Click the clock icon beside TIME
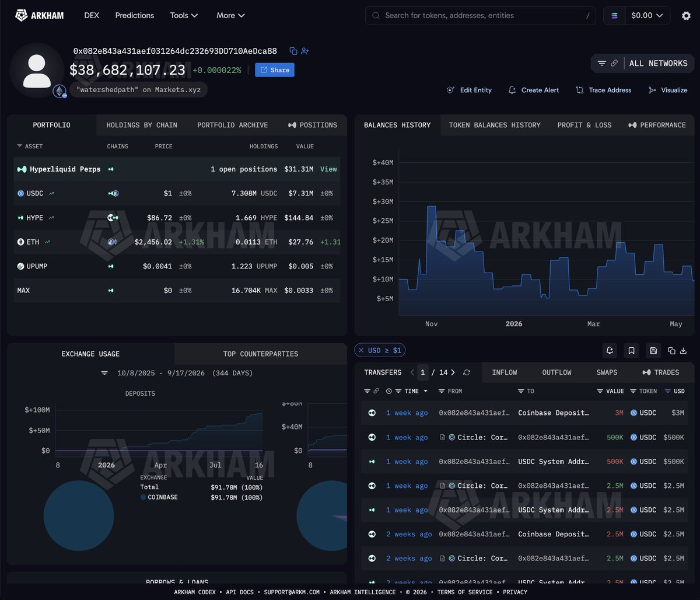The image size is (700, 600). tap(389, 391)
